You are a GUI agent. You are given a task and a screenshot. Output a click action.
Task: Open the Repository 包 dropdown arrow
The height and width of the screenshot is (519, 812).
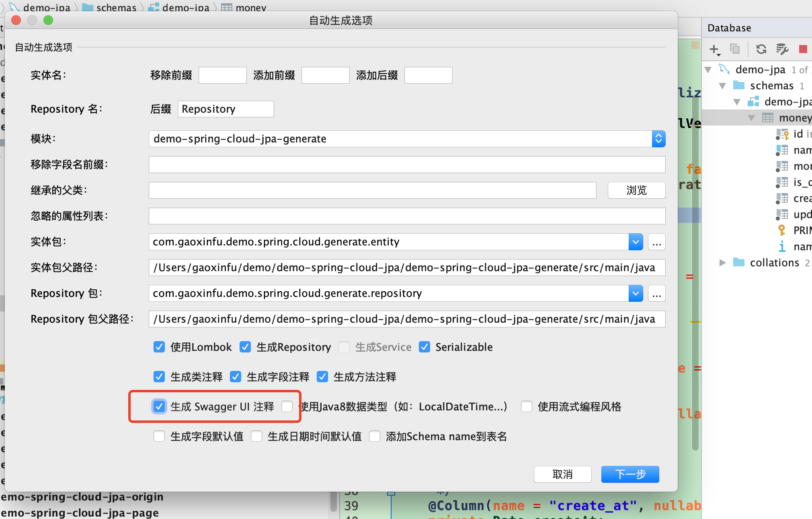(x=636, y=293)
